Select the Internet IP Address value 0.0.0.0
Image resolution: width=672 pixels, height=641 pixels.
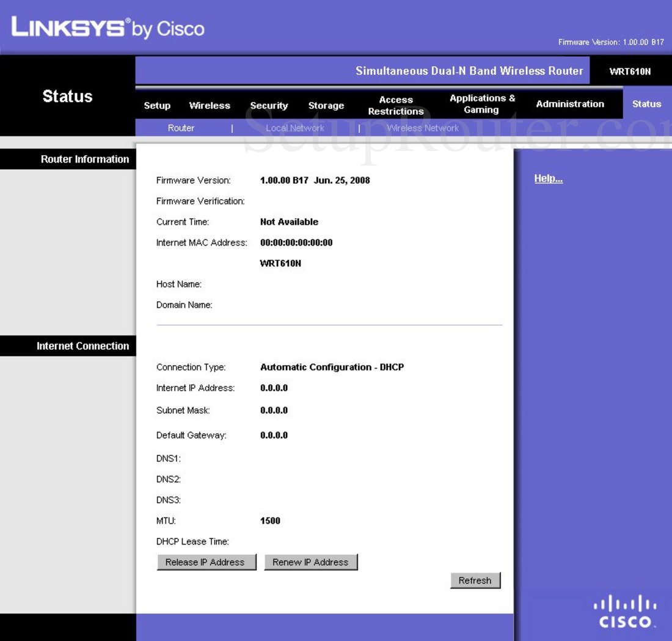pos(274,388)
